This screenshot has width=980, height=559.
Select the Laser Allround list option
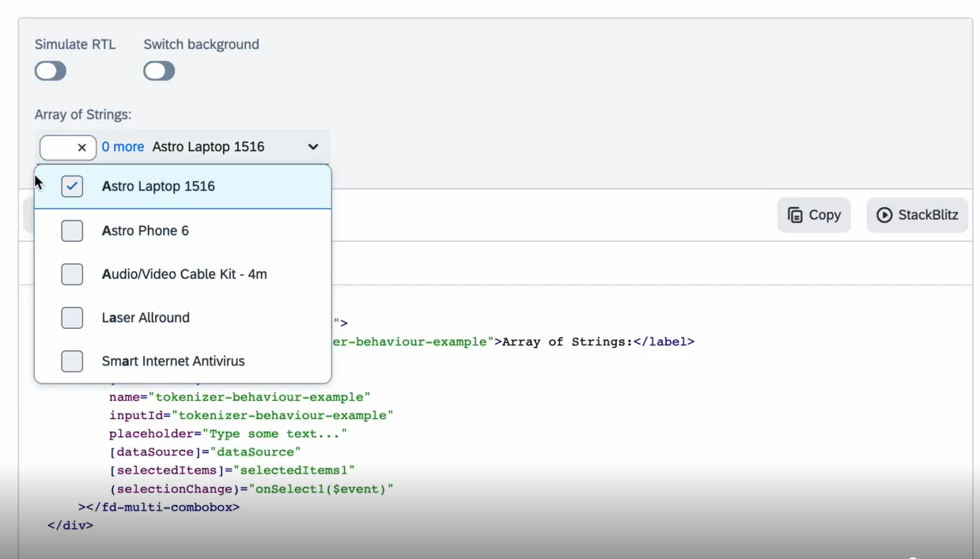point(146,317)
